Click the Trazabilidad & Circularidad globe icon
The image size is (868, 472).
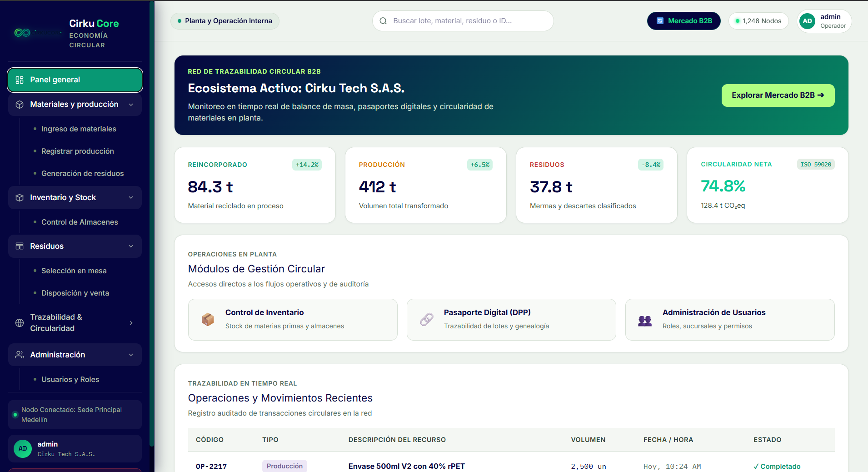[20, 323]
